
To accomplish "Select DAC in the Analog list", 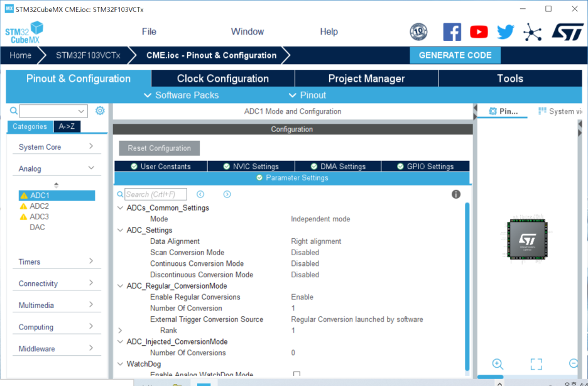I will pyautogui.click(x=37, y=228).
